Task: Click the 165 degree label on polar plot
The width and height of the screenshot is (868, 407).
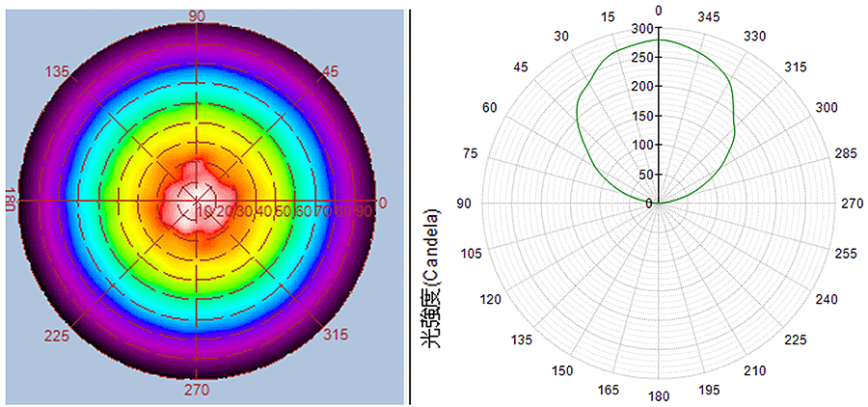Action: [x=608, y=389]
